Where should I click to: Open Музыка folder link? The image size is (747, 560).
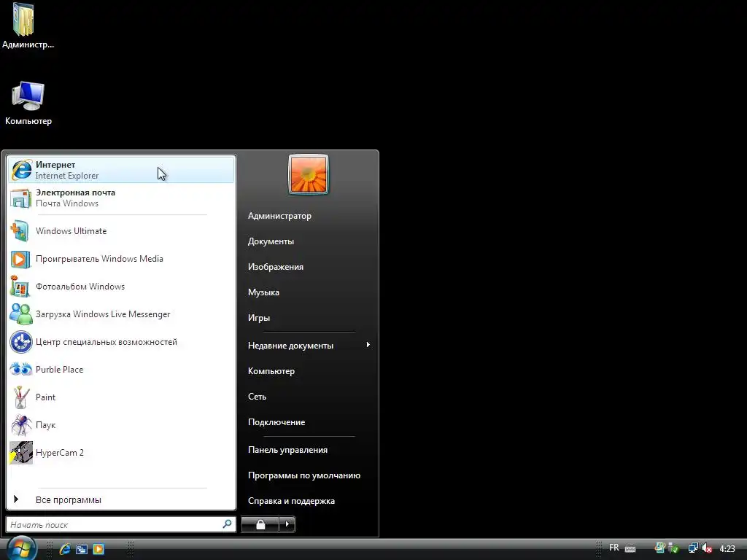[x=263, y=292]
